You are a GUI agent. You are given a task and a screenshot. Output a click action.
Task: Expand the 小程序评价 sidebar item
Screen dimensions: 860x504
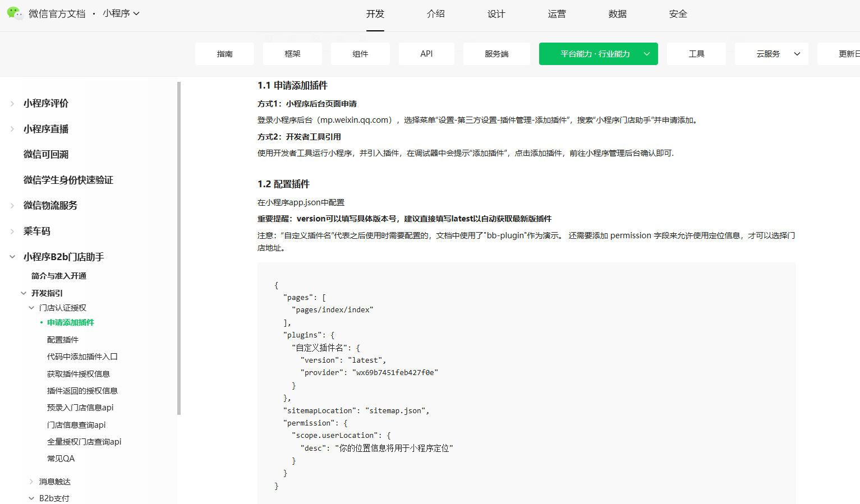coord(46,103)
